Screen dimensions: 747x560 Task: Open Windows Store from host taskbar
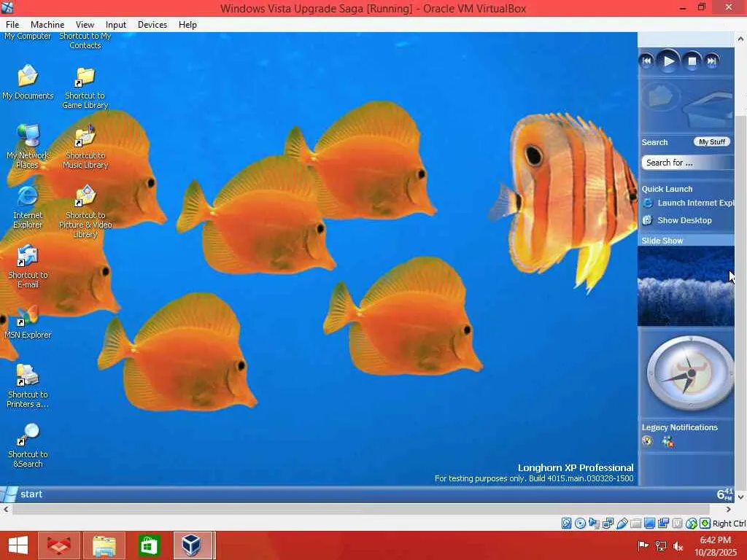point(149,545)
